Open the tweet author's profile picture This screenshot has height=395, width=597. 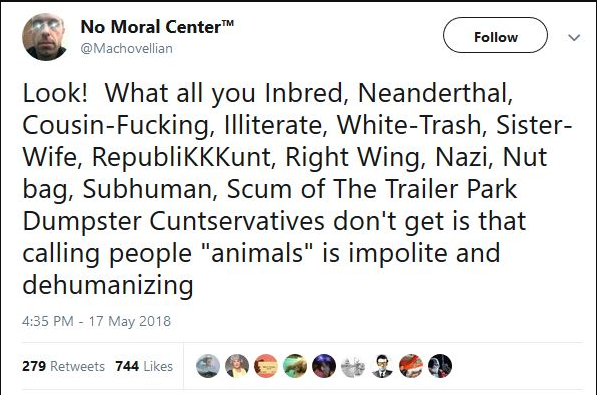[45, 37]
